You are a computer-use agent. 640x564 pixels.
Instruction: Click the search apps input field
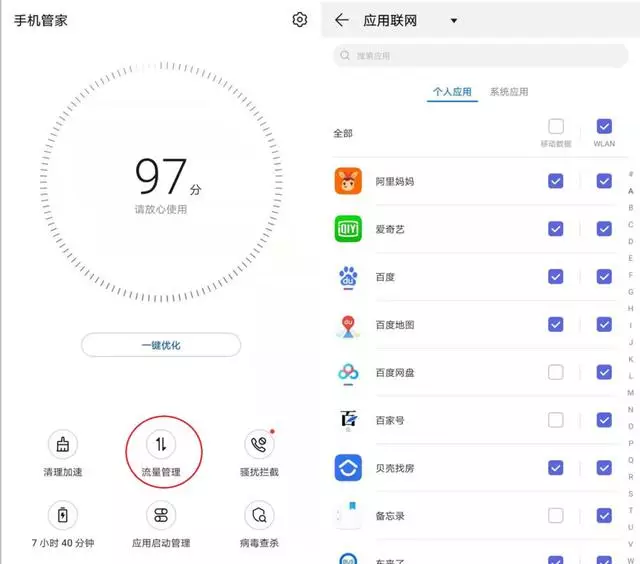[481, 56]
